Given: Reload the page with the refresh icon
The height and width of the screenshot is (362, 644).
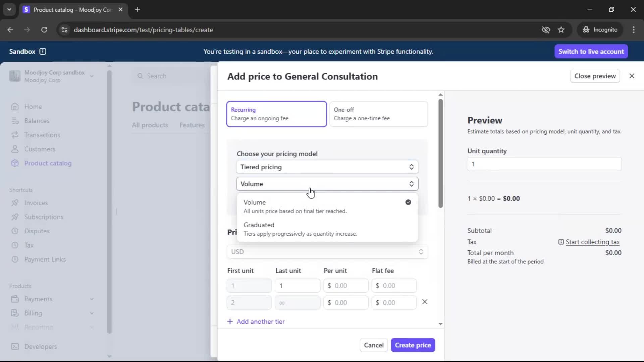Looking at the screenshot, I should pyautogui.click(x=44, y=30).
